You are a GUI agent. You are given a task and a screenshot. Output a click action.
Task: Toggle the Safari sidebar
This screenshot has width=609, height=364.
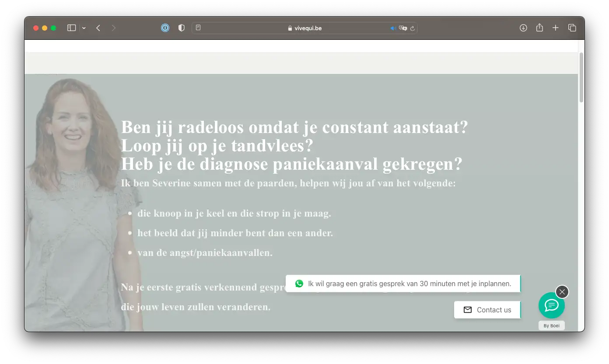(x=71, y=28)
